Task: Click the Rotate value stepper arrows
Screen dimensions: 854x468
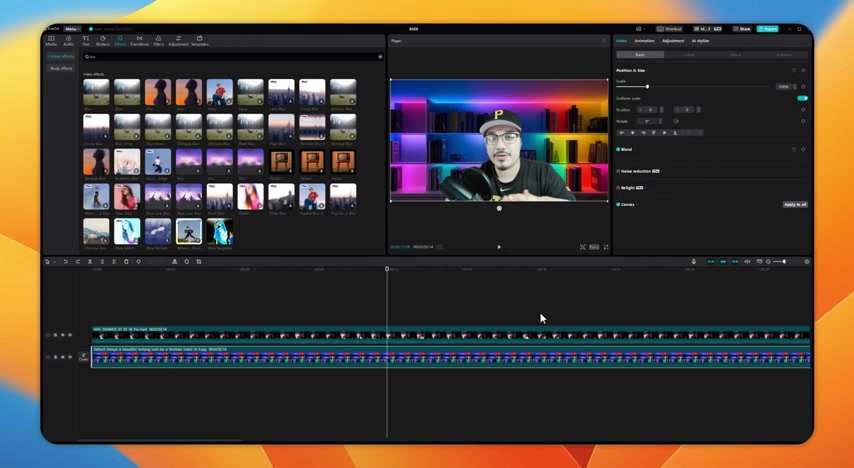Action: [x=662, y=121]
